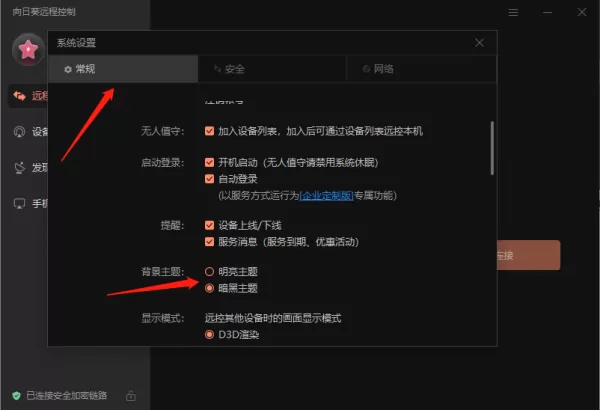600x410 pixels.
Task: Click the orange connect button behind dialog
Action: (x=528, y=255)
